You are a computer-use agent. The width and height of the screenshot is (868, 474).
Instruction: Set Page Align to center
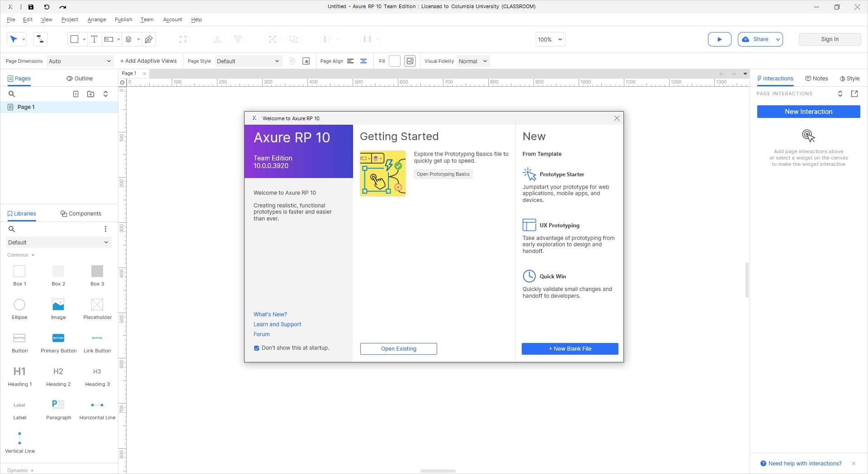[363, 61]
